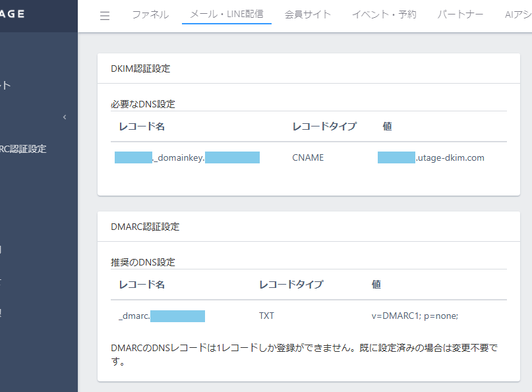
Task: Click the DKIM認証設定 panel heading
Action: pyautogui.click(x=140, y=69)
